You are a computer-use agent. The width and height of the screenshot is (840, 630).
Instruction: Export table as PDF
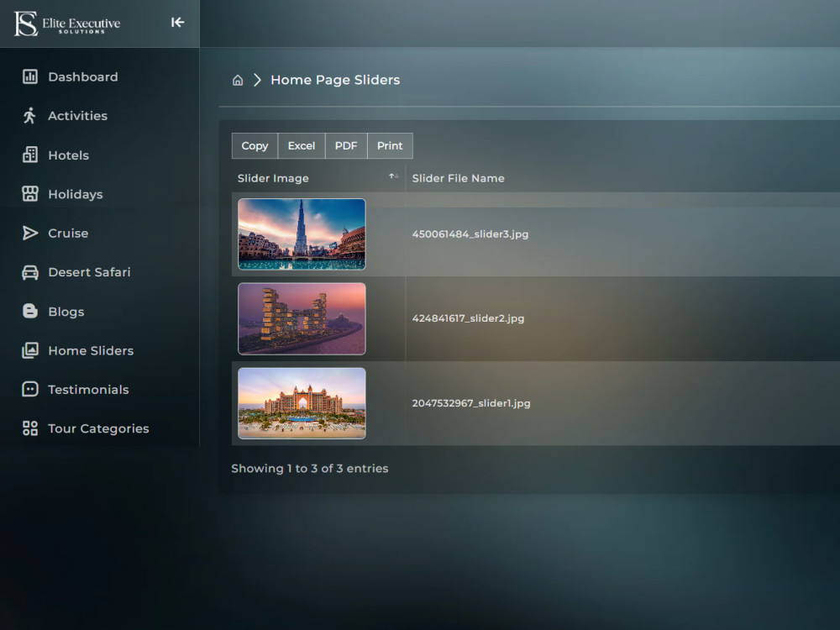pyautogui.click(x=346, y=145)
